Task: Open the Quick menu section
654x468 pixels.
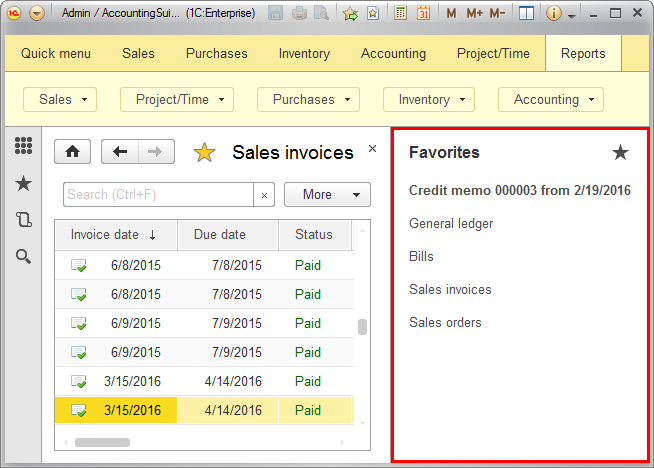Action: click(56, 53)
